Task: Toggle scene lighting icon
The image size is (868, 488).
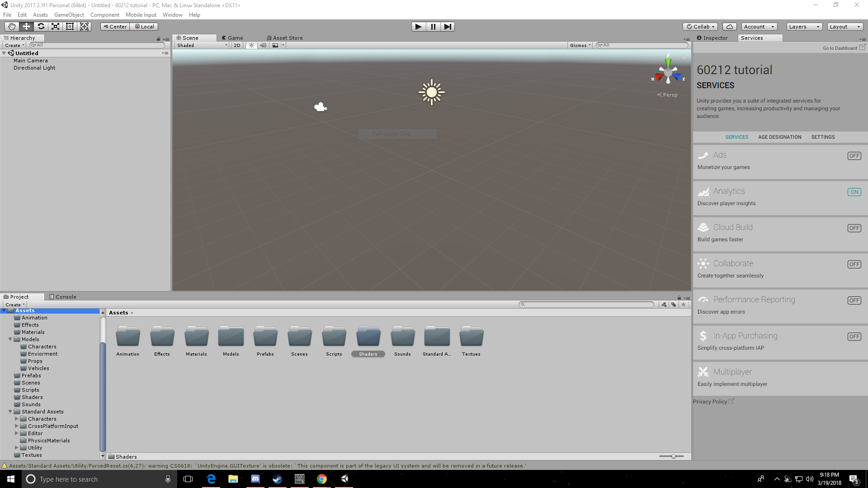Action: pos(252,45)
